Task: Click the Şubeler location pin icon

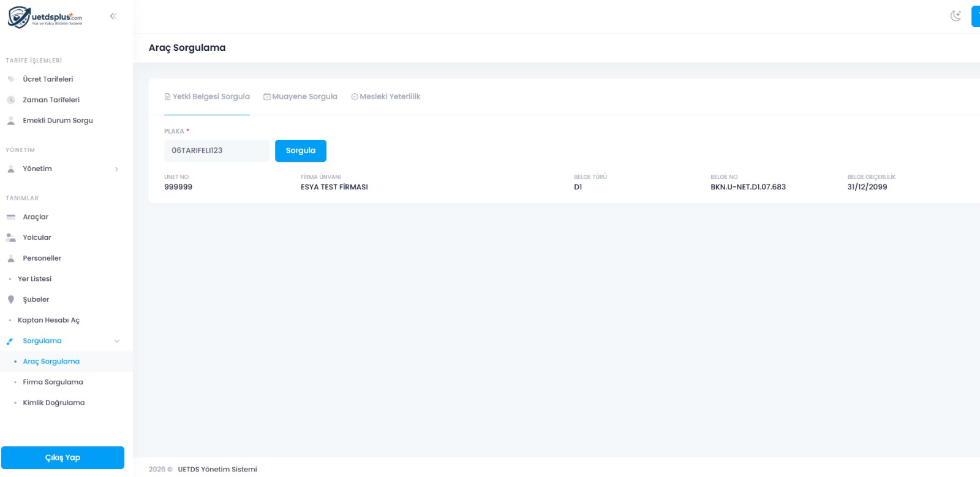Action: [x=11, y=300]
